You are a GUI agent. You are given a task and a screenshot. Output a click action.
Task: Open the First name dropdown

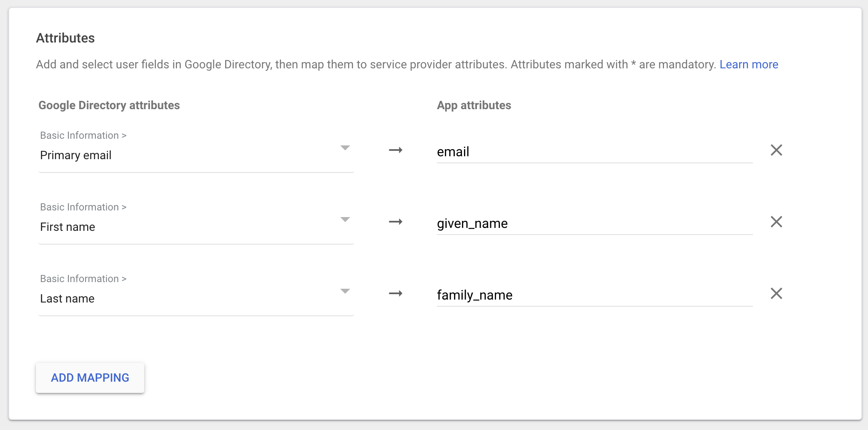tap(196, 222)
